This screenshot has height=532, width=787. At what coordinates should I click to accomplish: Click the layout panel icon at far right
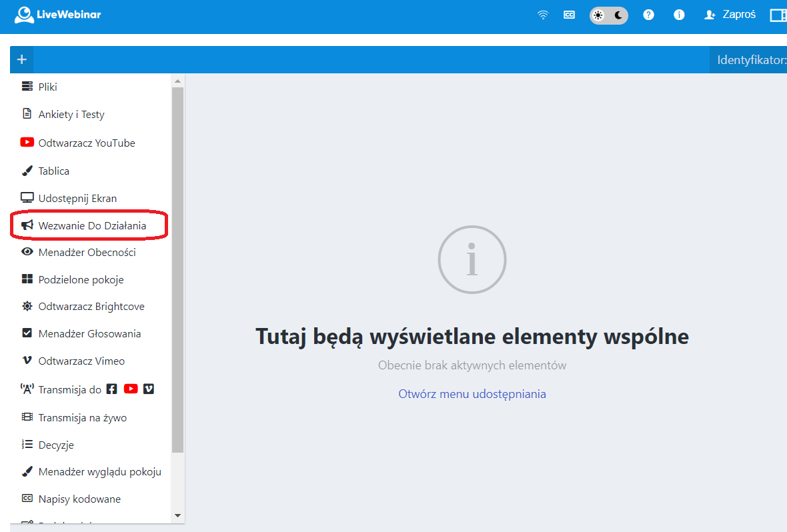[x=778, y=15]
